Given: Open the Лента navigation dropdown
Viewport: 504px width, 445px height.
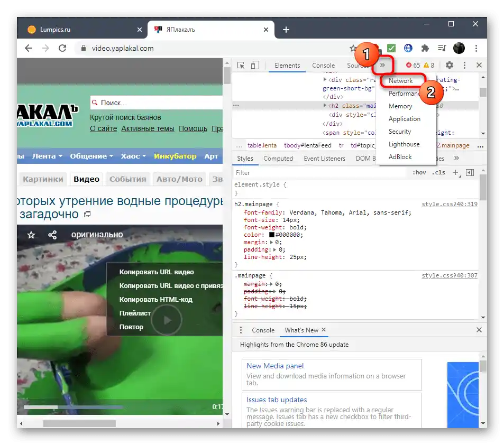Looking at the screenshot, I should (x=47, y=156).
